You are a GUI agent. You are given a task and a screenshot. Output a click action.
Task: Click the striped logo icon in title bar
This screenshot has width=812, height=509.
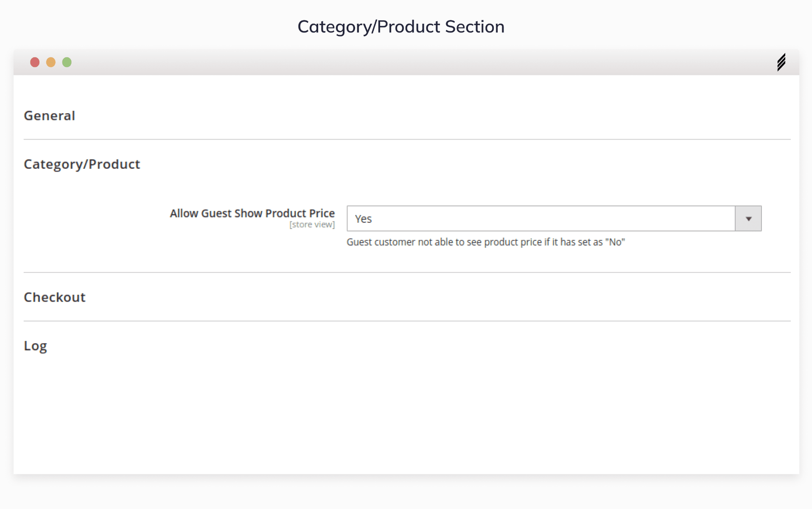click(781, 62)
